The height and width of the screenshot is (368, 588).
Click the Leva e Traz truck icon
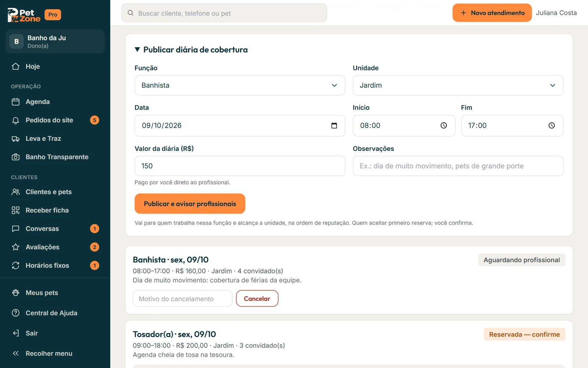pyautogui.click(x=15, y=138)
